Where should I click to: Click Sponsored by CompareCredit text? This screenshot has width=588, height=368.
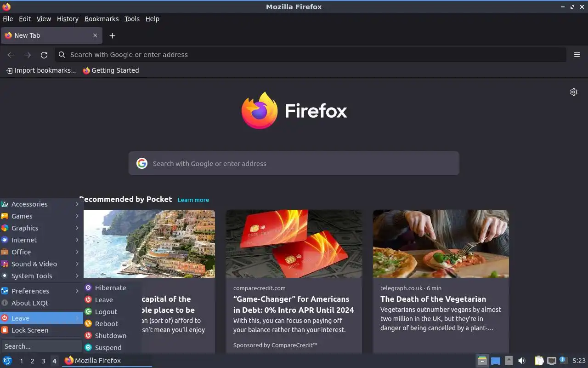[275, 345]
